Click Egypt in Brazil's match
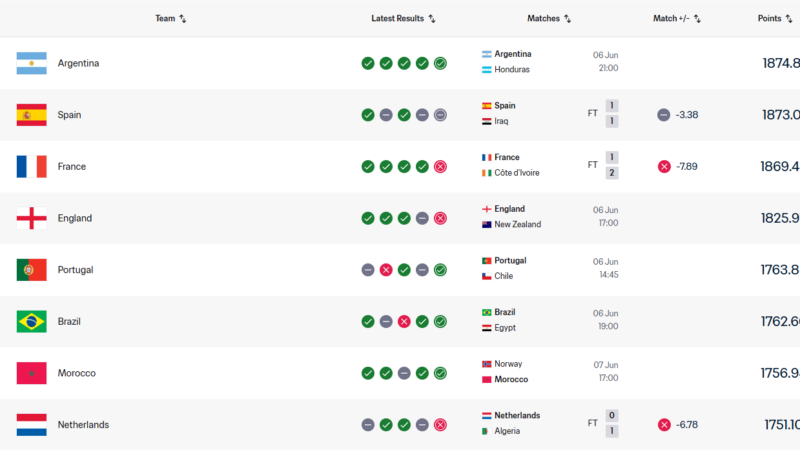Screen dimensions: 800x450 [505, 328]
